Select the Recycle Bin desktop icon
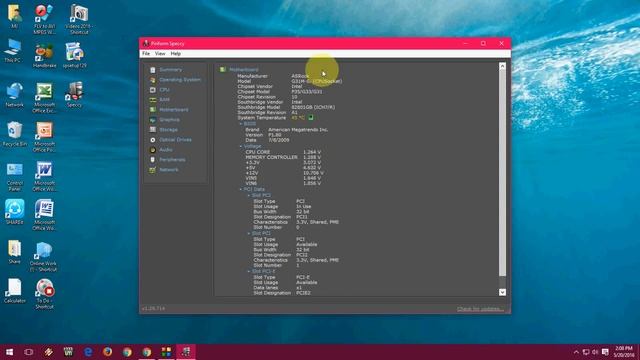The width and height of the screenshot is (640, 360). click(x=15, y=134)
